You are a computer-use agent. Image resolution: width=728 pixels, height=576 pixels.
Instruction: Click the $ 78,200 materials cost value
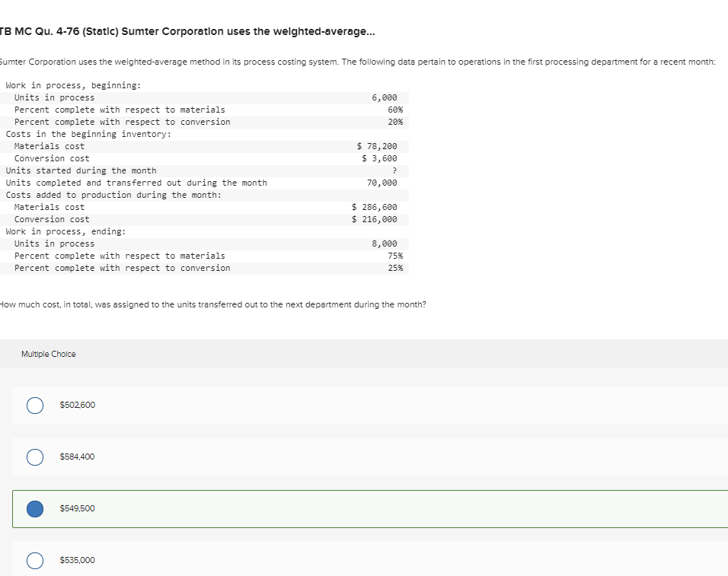pos(377,146)
